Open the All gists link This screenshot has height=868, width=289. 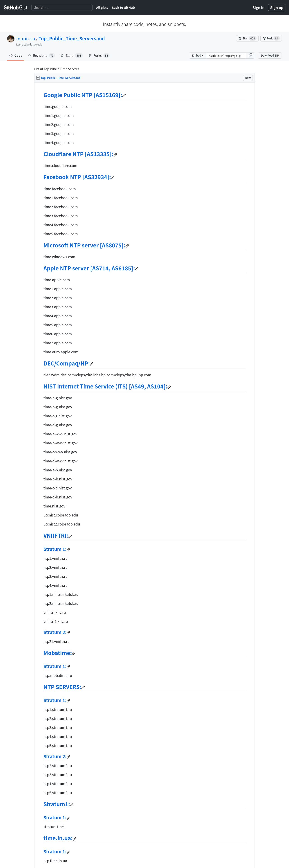pos(102,7)
